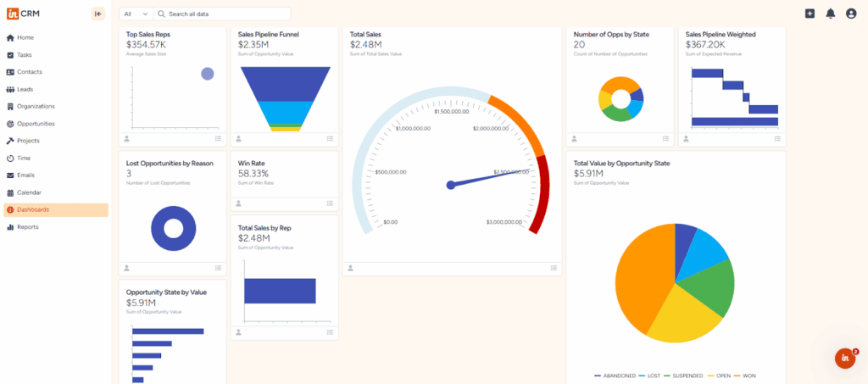Click the orange chat widget bubble

click(x=845, y=359)
